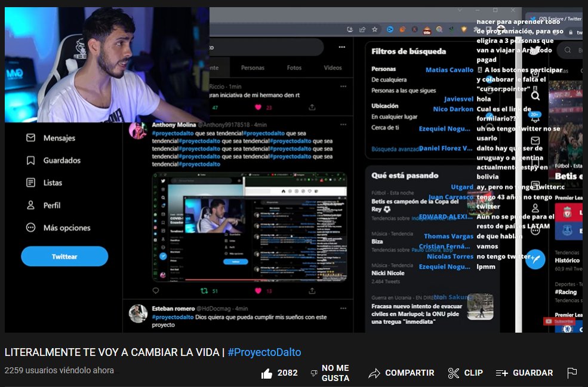Open Esteban romero's profile avatar
The image size is (588, 387).
click(138, 314)
